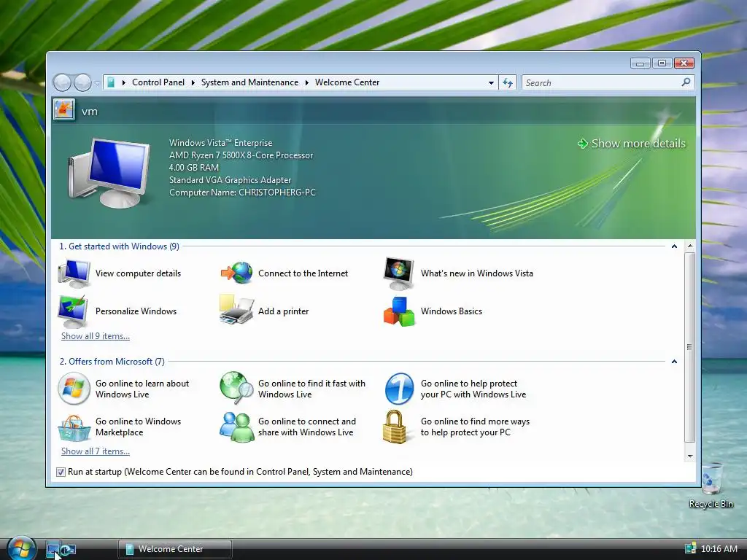Open the Recycle Bin on desktop
The width and height of the screenshot is (747, 560).
711,485
